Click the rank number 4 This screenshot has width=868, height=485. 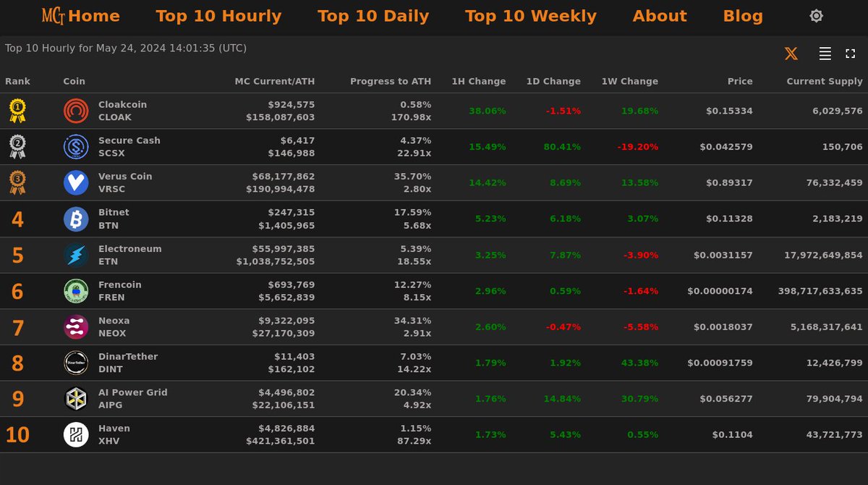[17, 219]
